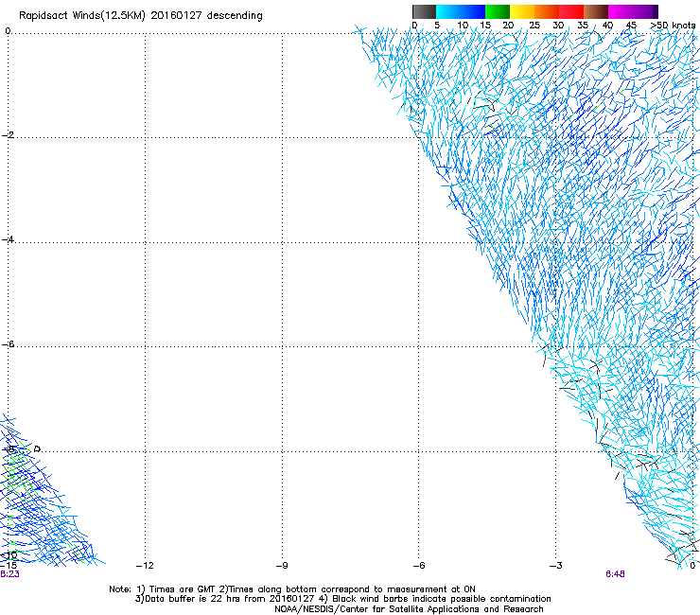The width and height of the screenshot is (700, 615).
Task: Click the cyan-blue 5-15 knots color band
Action: [x=461, y=11]
